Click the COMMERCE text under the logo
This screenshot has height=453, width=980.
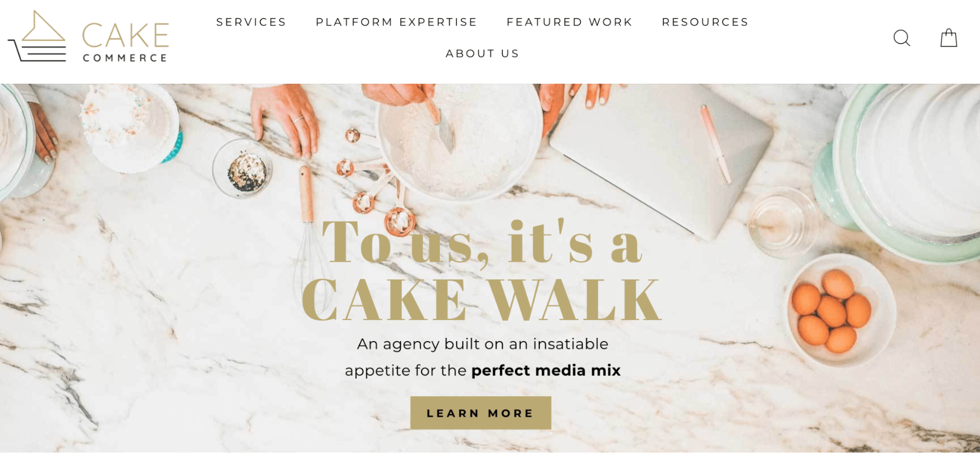(x=125, y=58)
